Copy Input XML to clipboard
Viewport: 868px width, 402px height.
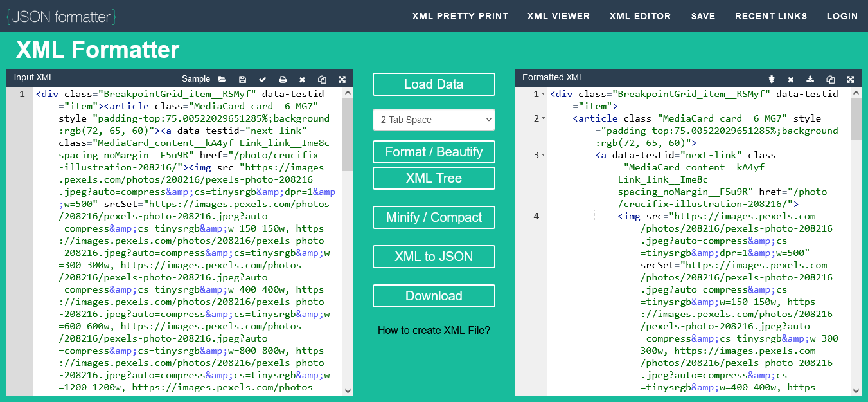pyautogui.click(x=322, y=79)
